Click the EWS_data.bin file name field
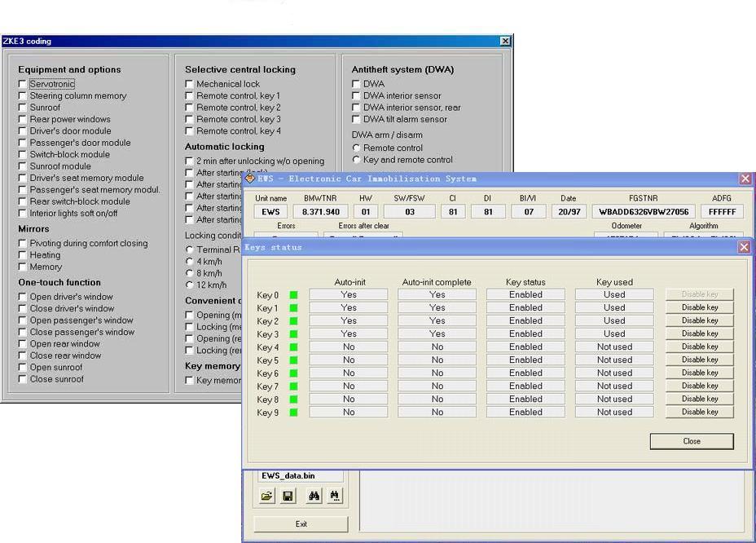 [301, 476]
